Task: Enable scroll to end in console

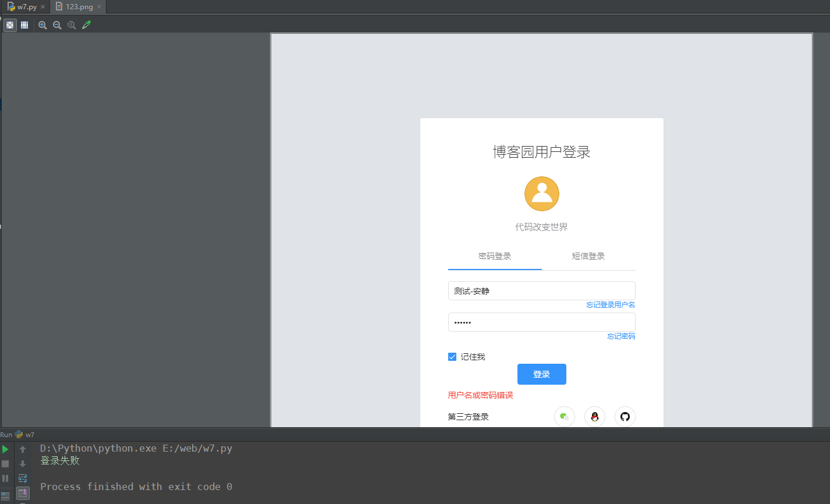Action: click(x=22, y=494)
